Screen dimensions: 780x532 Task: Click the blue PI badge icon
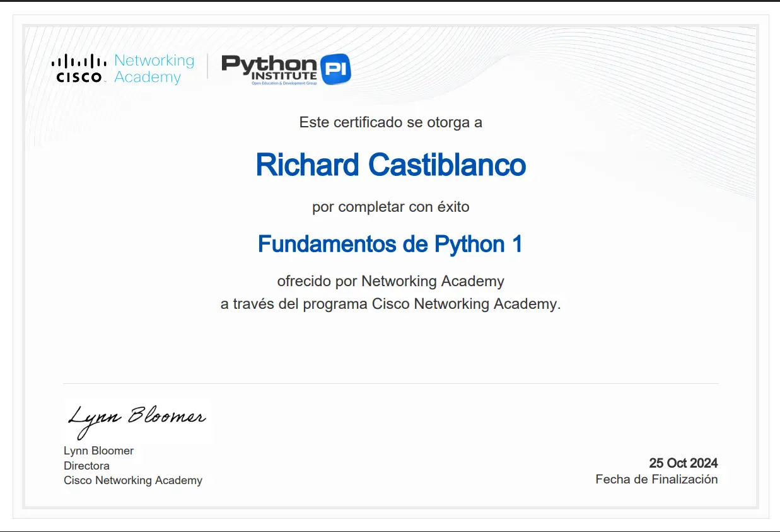point(336,68)
